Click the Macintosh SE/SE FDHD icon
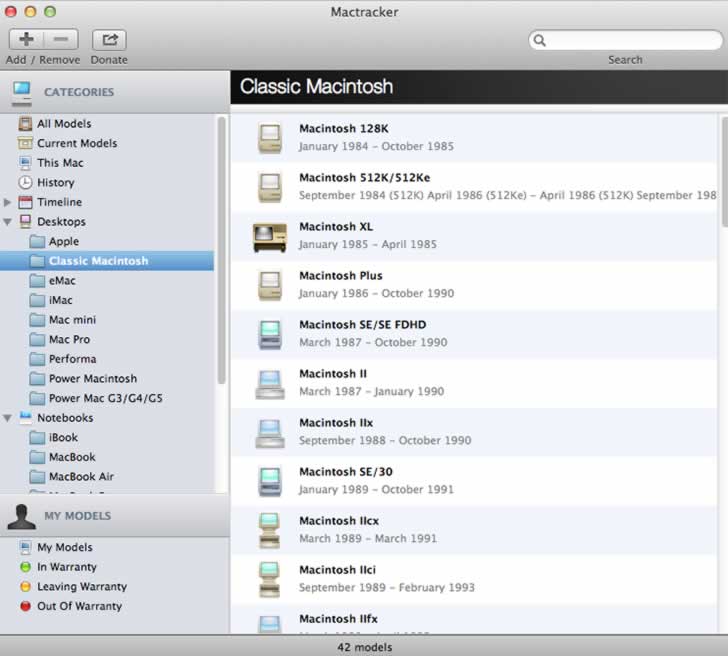Image resolution: width=728 pixels, height=656 pixels. tap(270, 334)
